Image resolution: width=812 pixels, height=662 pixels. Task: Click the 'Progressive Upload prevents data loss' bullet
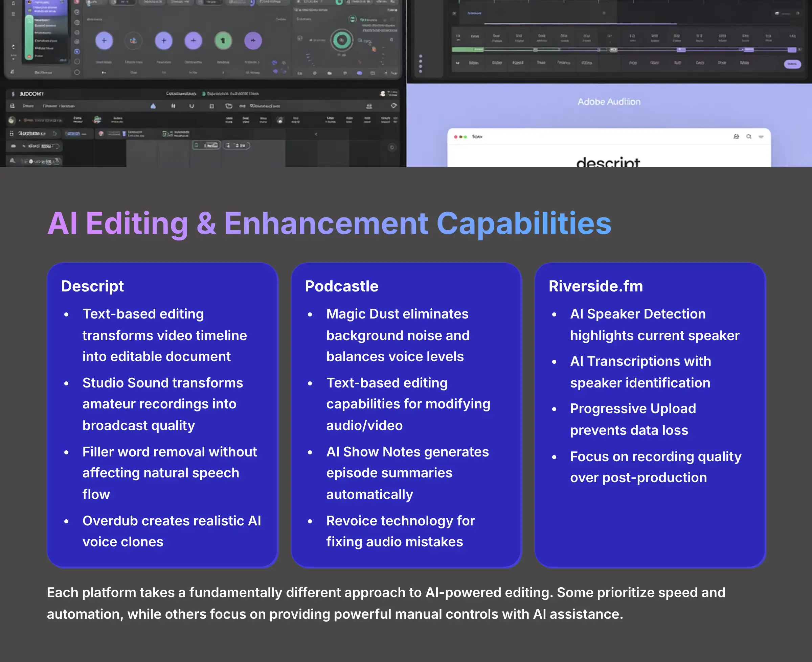pos(633,420)
